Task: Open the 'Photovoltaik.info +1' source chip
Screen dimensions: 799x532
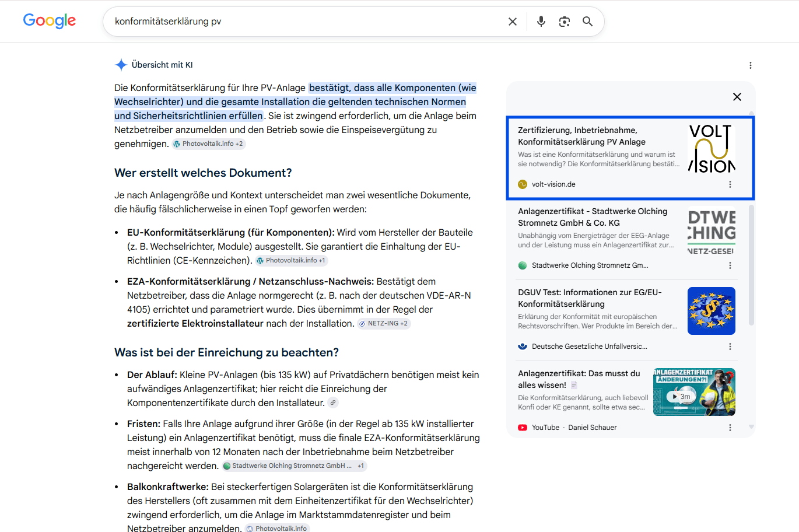Action: tap(292, 260)
